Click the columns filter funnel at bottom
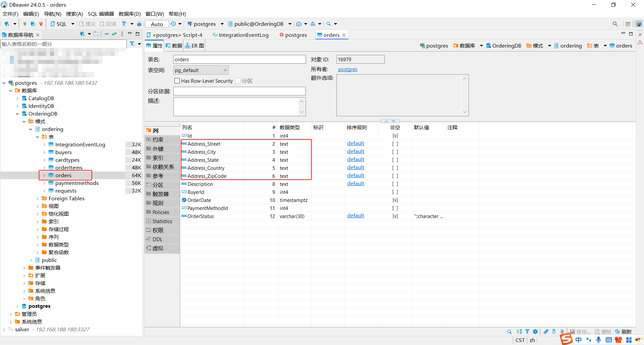The image size is (644, 345). (x=527, y=332)
